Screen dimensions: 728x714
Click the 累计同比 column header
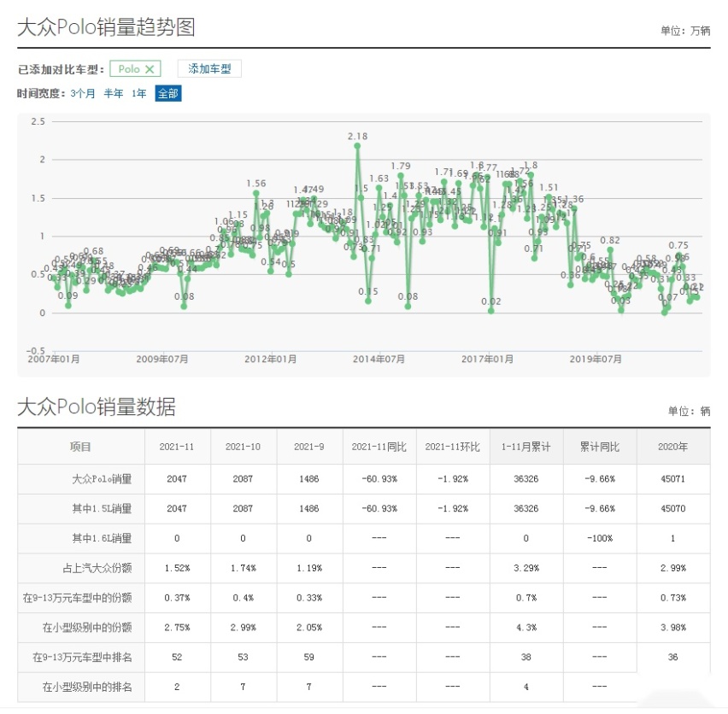point(599,447)
